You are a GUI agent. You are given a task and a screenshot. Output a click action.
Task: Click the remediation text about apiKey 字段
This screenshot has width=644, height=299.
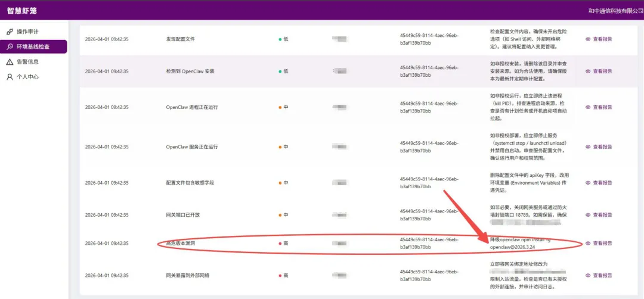click(x=530, y=182)
